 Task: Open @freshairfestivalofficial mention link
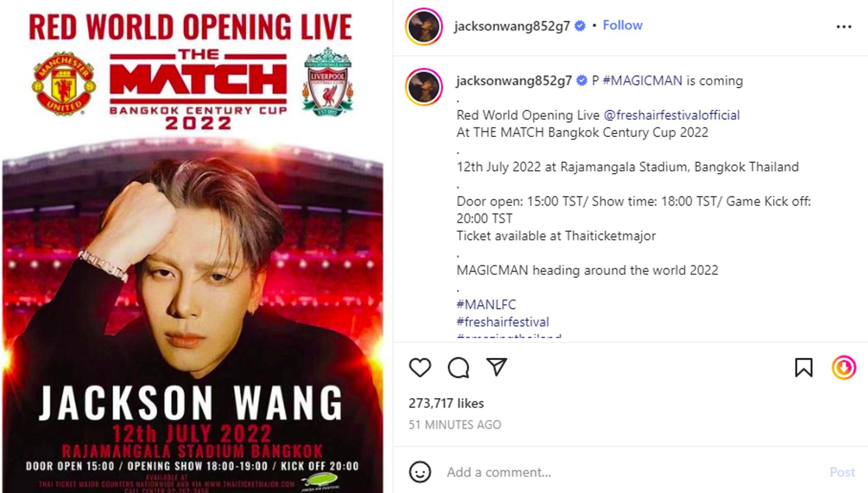tap(671, 115)
